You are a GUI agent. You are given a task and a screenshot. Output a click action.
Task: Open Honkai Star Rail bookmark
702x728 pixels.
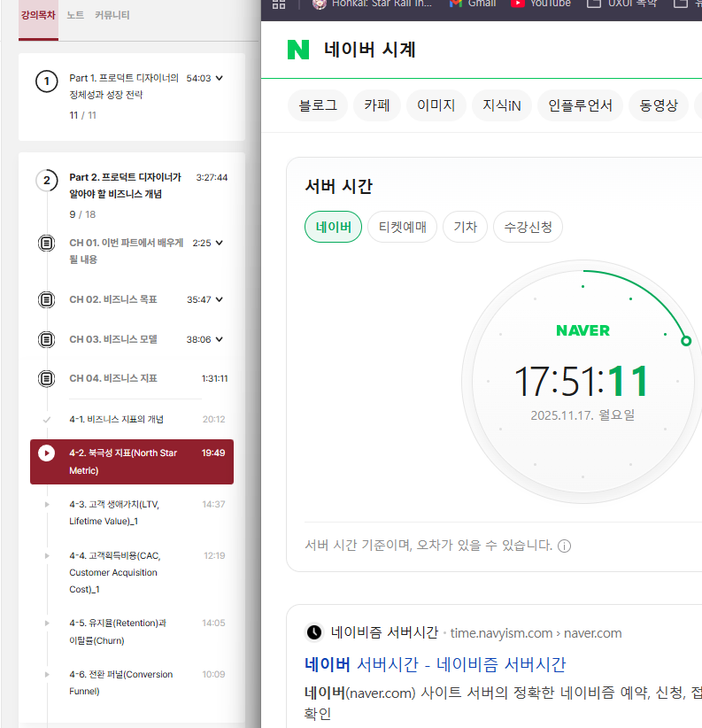372,4
